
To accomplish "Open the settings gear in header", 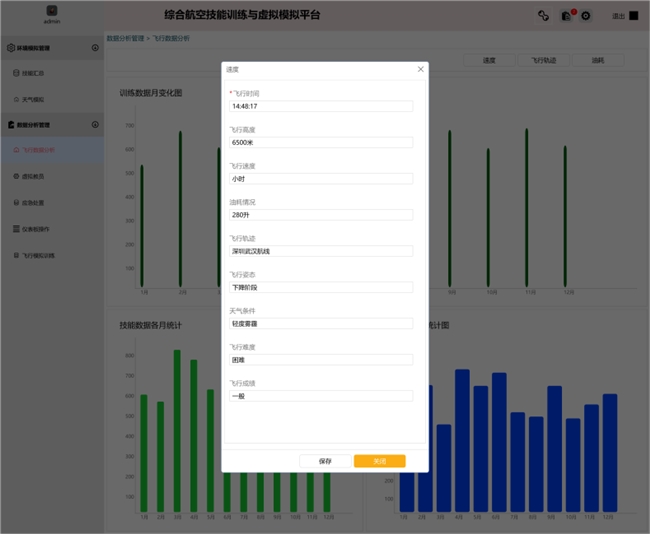I will [x=586, y=16].
